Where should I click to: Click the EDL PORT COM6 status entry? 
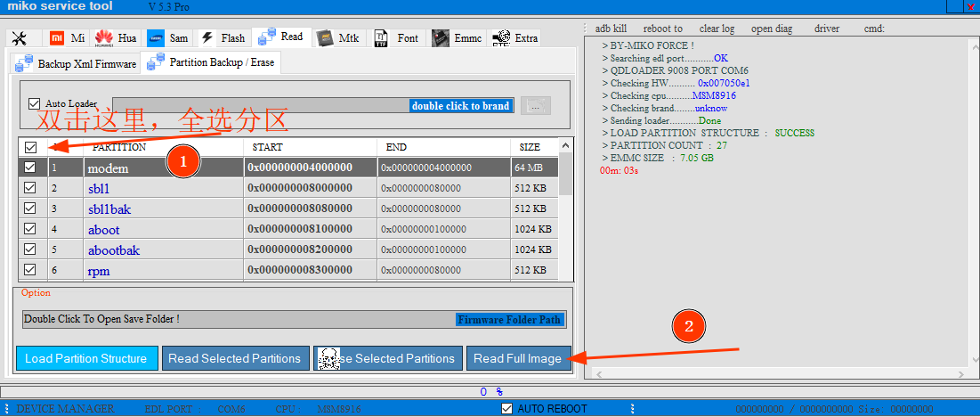pos(195,409)
